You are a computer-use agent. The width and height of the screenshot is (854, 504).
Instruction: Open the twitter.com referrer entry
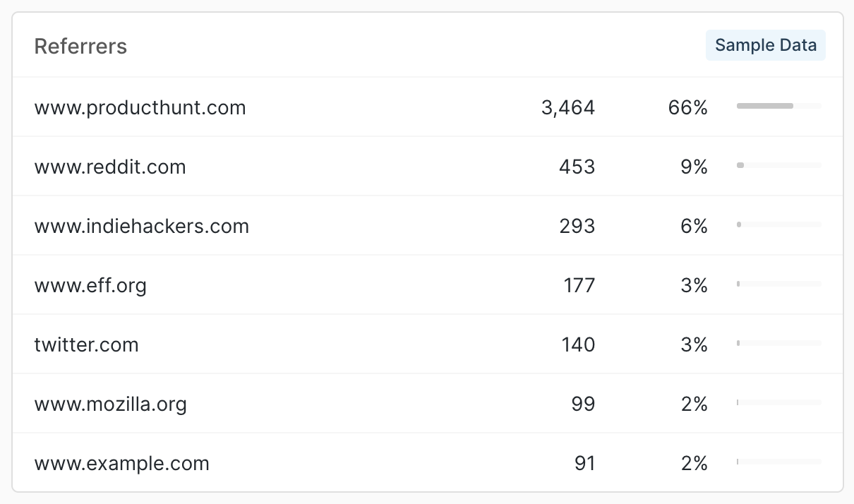click(86, 345)
